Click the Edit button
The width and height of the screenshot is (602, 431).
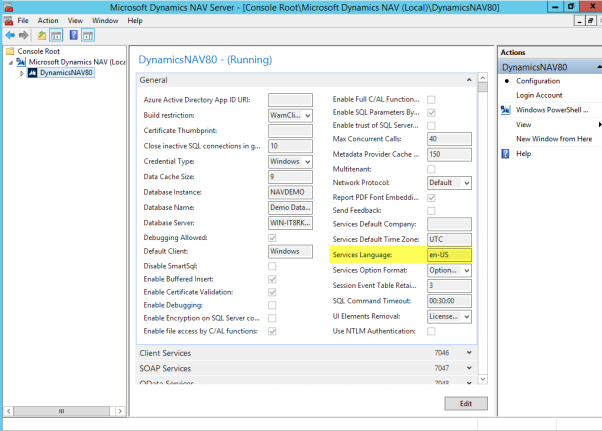(466, 403)
